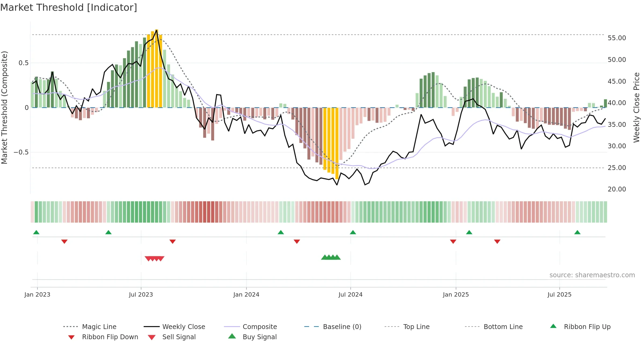Click the Ribbon Flip Up marker after Jul 2025
This screenshot has width=644, height=362.
(x=577, y=232)
